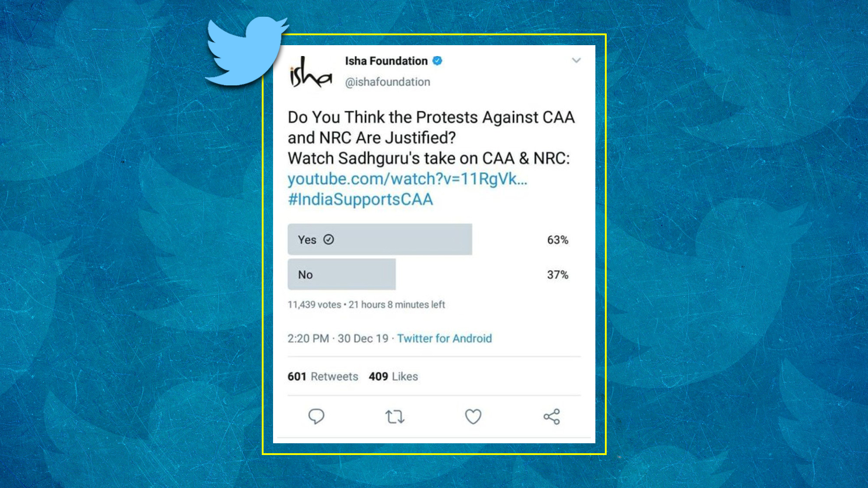This screenshot has width=868, height=488.
Task: Click the share icon
Action: [x=552, y=416]
